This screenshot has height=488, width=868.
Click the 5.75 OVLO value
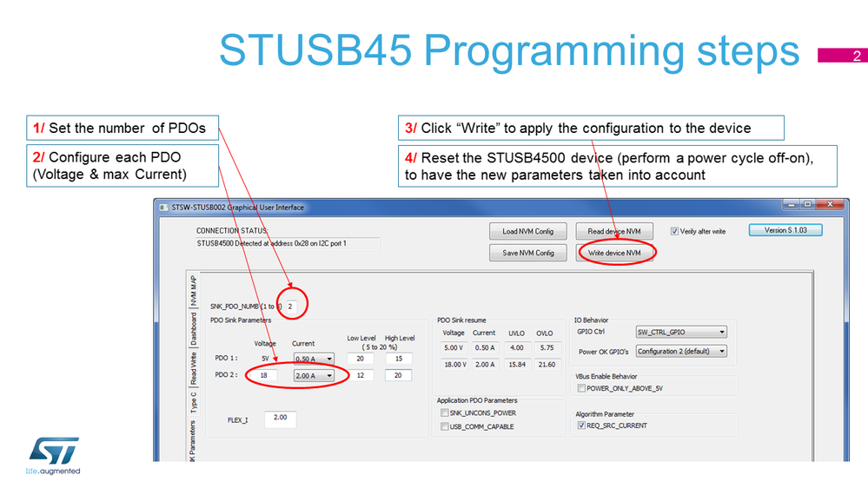point(547,347)
